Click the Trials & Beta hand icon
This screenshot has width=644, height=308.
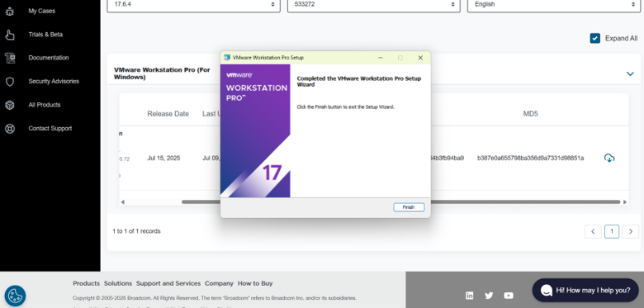[9, 35]
